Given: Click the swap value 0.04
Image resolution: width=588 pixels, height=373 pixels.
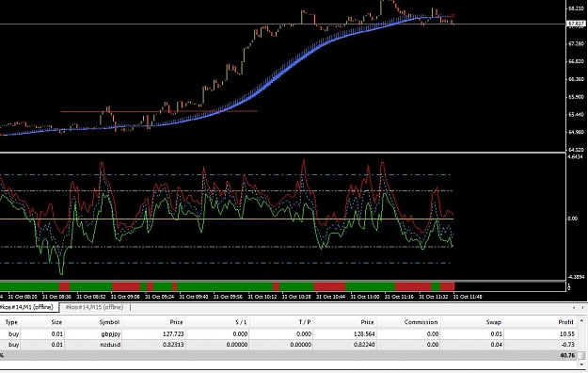Looking at the screenshot, I should pyautogui.click(x=496, y=345).
